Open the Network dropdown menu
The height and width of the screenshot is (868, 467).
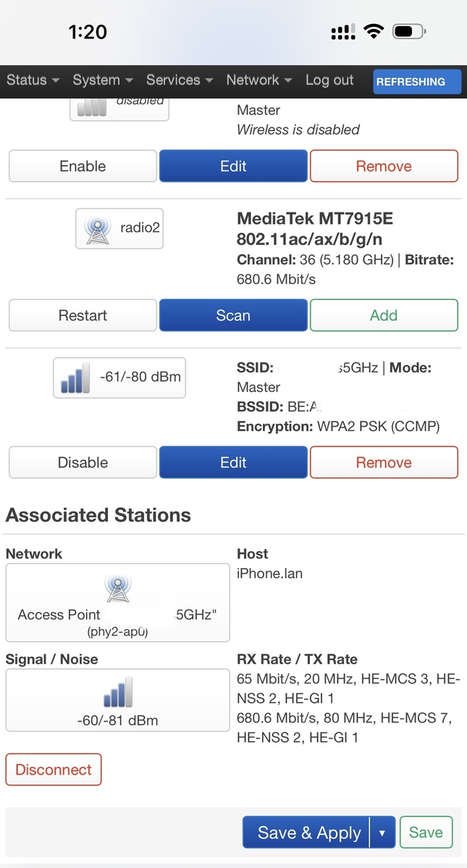tap(258, 80)
